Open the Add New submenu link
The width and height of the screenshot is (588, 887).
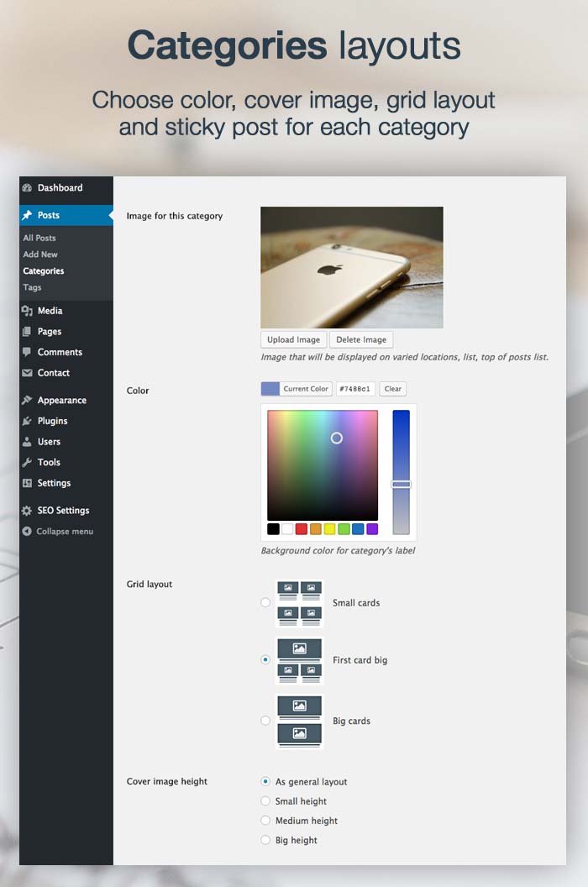click(40, 255)
